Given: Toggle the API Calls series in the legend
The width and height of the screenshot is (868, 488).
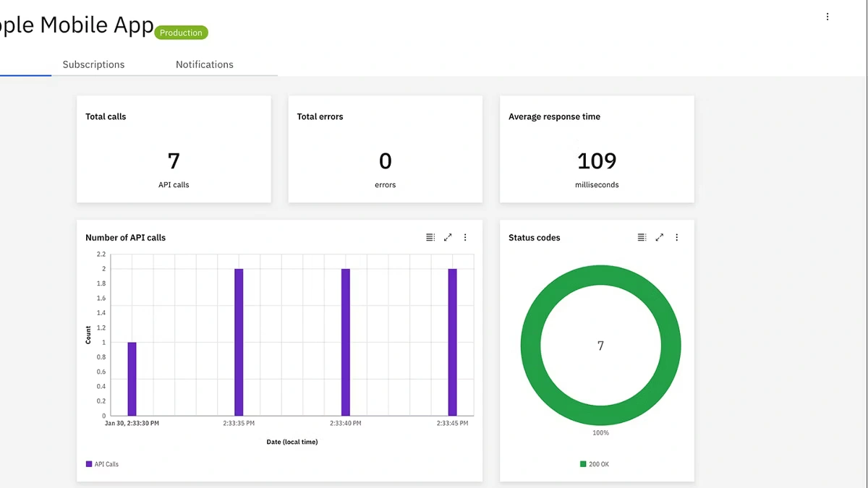Looking at the screenshot, I should click(x=101, y=463).
